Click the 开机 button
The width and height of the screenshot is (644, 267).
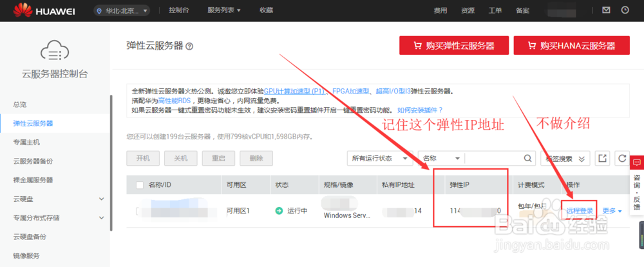tap(143, 159)
